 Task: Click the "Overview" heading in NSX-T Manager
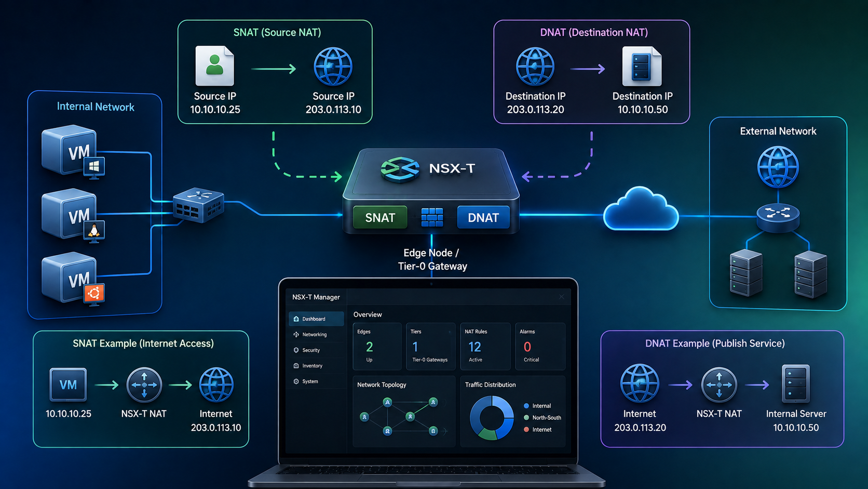[x=368, y=314]
